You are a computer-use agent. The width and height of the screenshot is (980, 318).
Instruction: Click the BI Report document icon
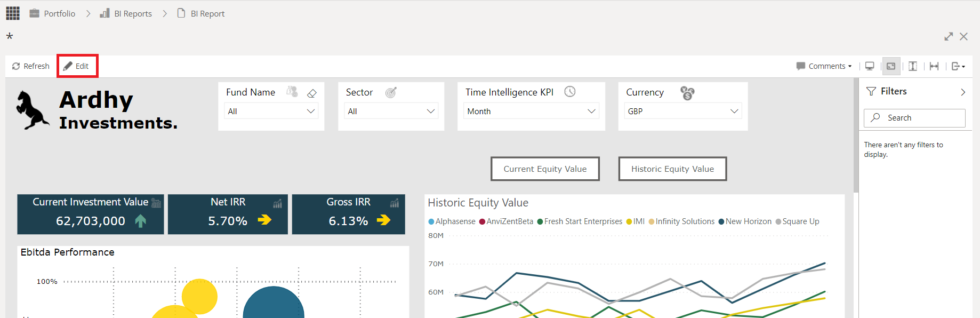(x=181, y=13)
